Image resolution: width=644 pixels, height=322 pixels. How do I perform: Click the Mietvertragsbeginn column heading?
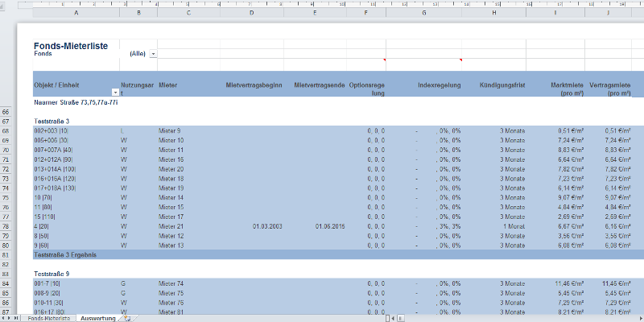pyautogui.click(x=254, y=85)
